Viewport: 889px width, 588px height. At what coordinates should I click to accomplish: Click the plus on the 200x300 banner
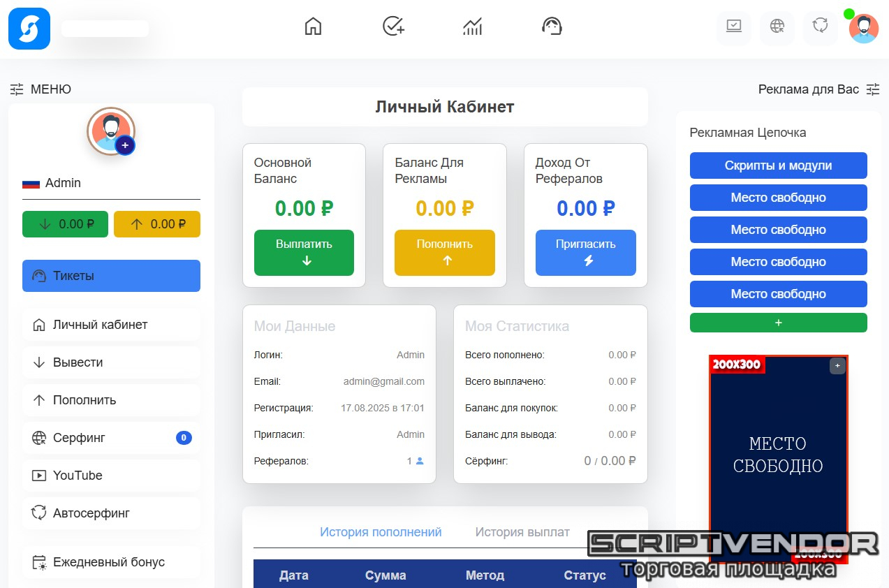(x=837, y=366)
